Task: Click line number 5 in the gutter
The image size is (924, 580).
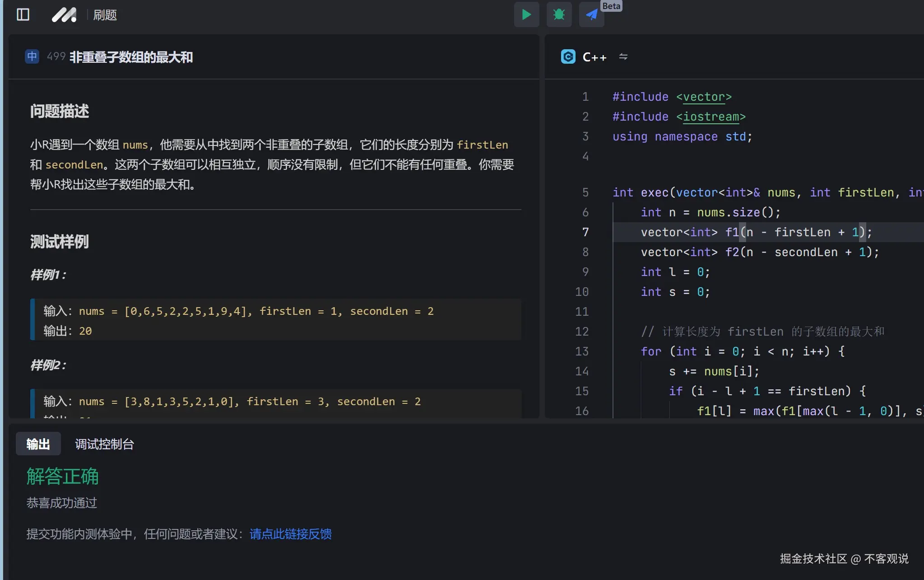Action: (x=585, y=192)
